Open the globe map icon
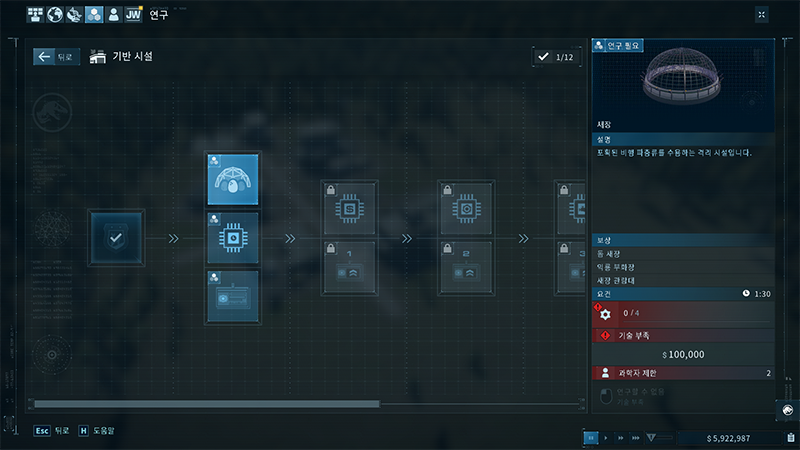The height and width of the screenshot is (450, 800). pos(55,14)
